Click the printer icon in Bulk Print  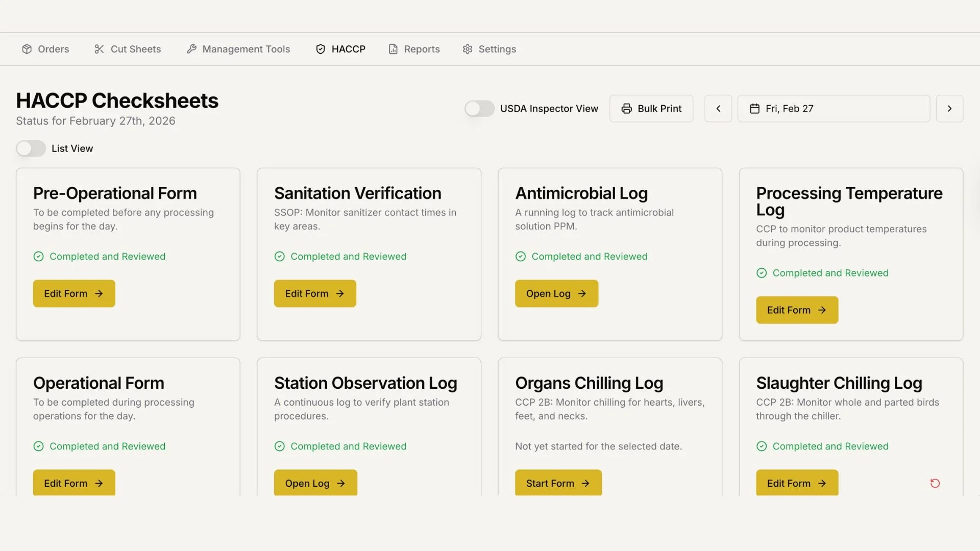click(626, 109)
